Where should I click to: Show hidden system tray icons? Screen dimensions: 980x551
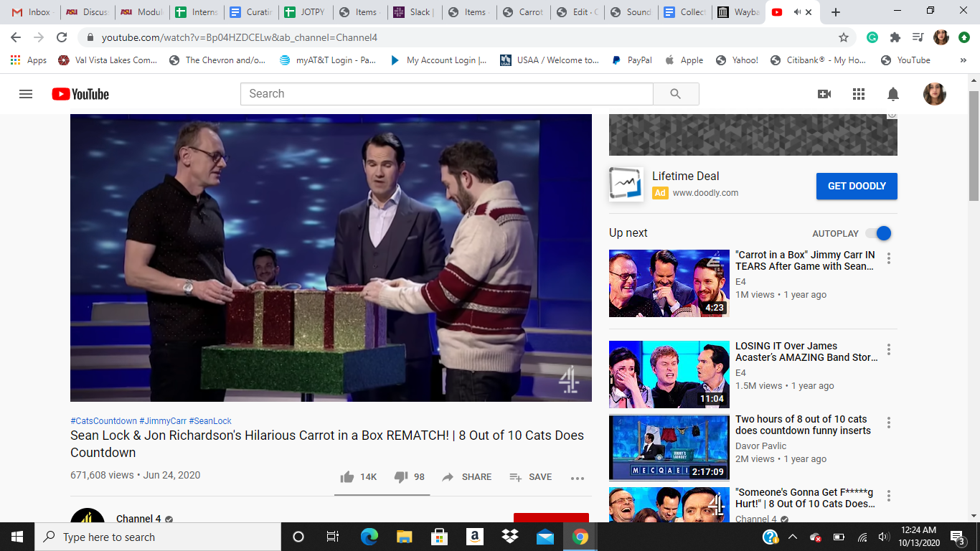pyautogui.click(x=792, y=537)
